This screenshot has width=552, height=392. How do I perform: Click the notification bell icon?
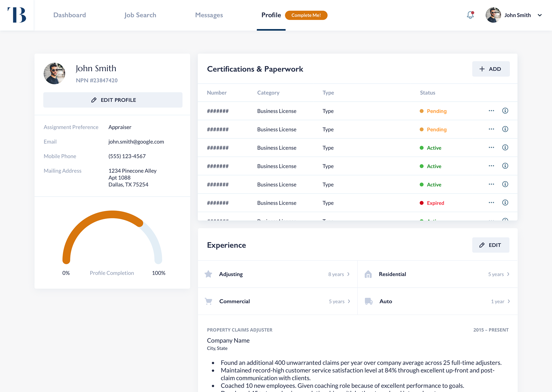[x=470, y=15]
